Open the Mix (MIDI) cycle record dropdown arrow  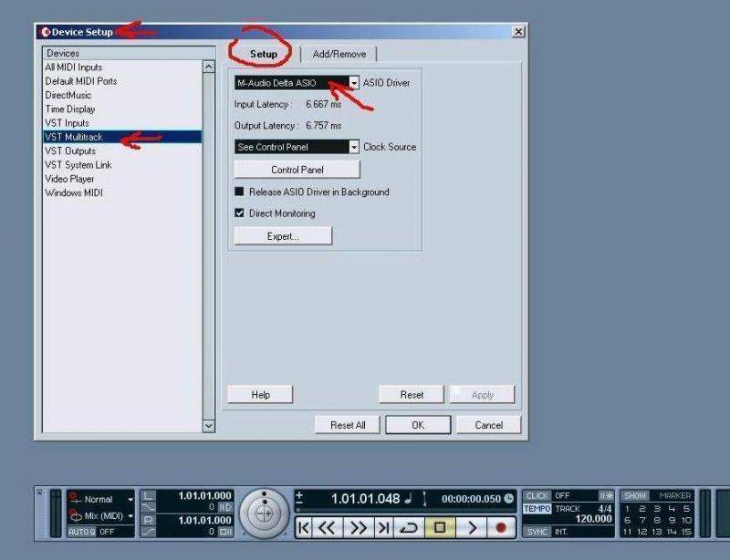tap(130, 516)
